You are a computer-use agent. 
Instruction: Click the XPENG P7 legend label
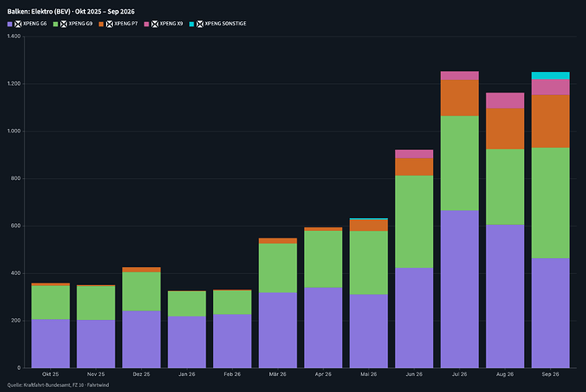[x=126, y=24]
